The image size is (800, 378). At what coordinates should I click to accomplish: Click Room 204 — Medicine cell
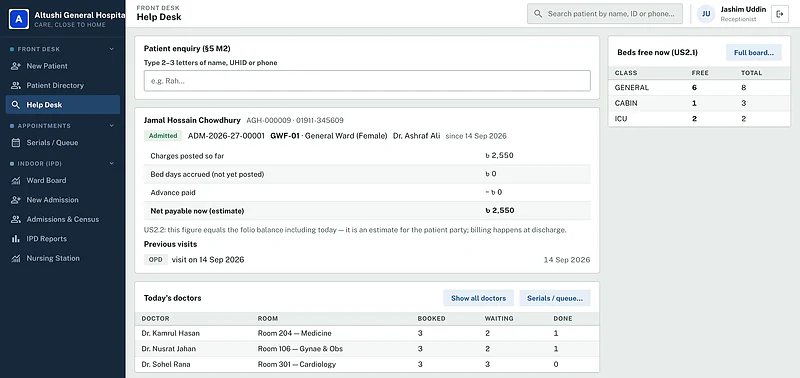click(294, 333)
